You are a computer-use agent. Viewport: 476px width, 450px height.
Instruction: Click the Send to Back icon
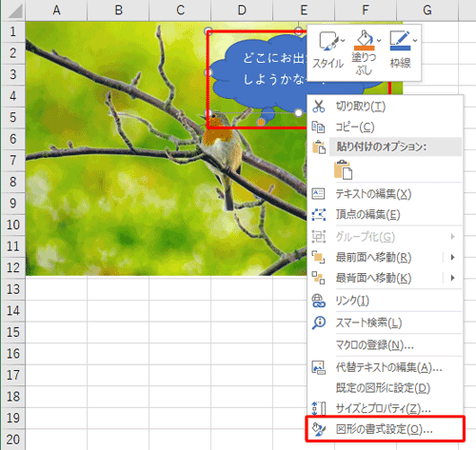pyautogui.click(x=318, y=278)
